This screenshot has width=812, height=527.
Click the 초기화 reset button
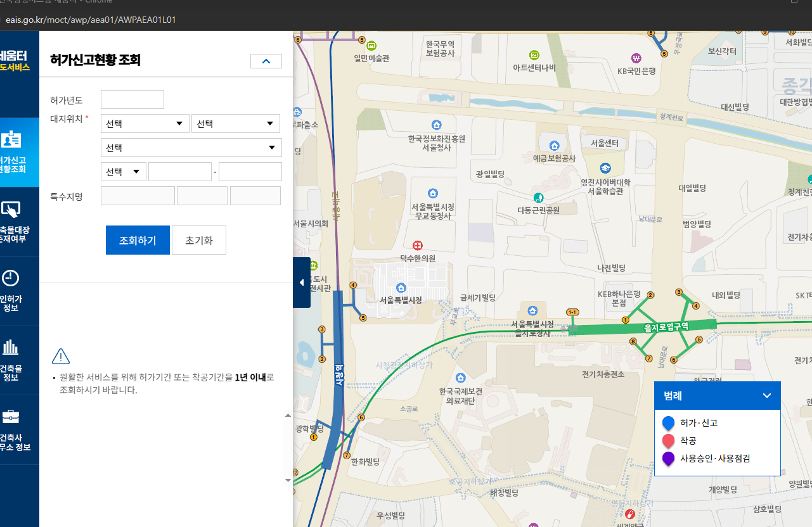click(x=199, y=240)
